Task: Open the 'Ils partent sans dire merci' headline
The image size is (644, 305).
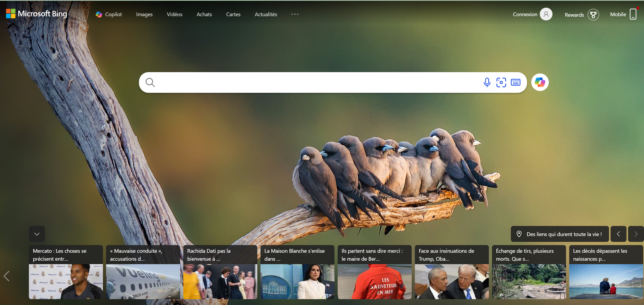Action: 372,255
